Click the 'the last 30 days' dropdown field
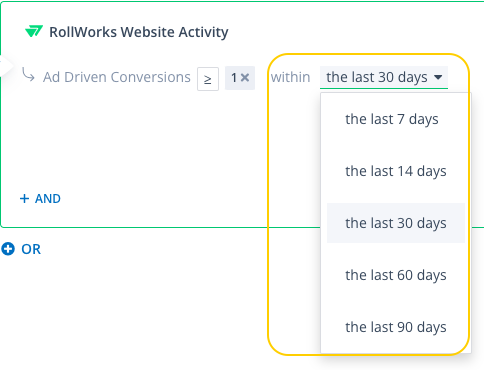Screen dimensions: 484x370 (x=384, y=77)
